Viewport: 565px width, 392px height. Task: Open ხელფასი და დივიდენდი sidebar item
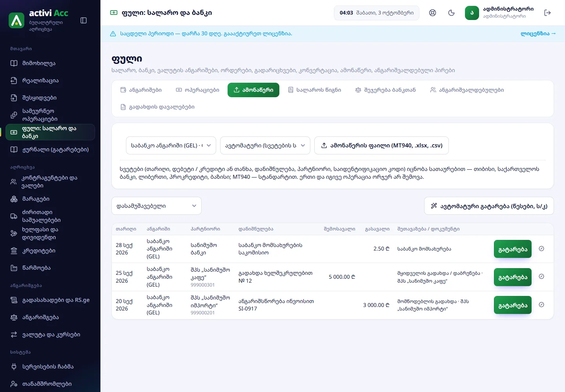pos(50,233)
